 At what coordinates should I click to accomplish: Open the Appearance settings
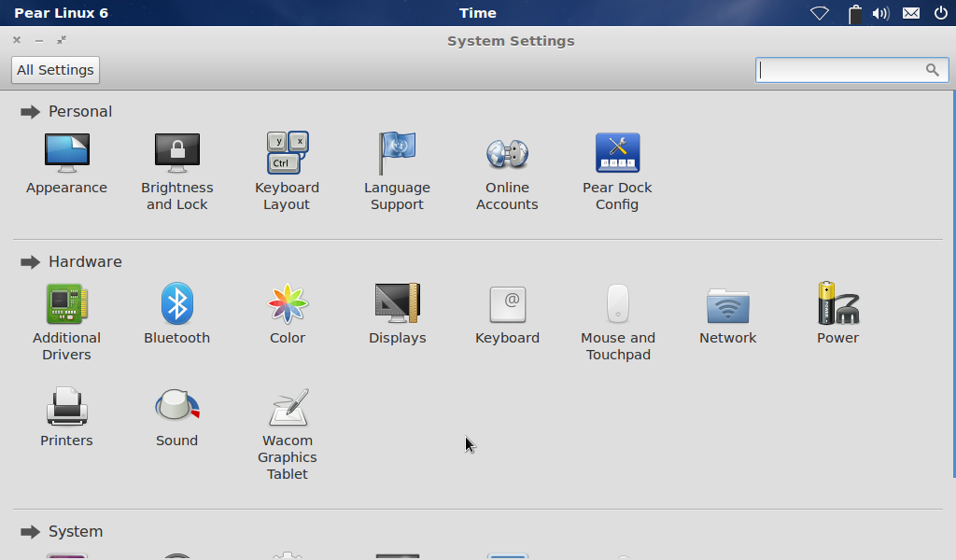coord(66,163)
